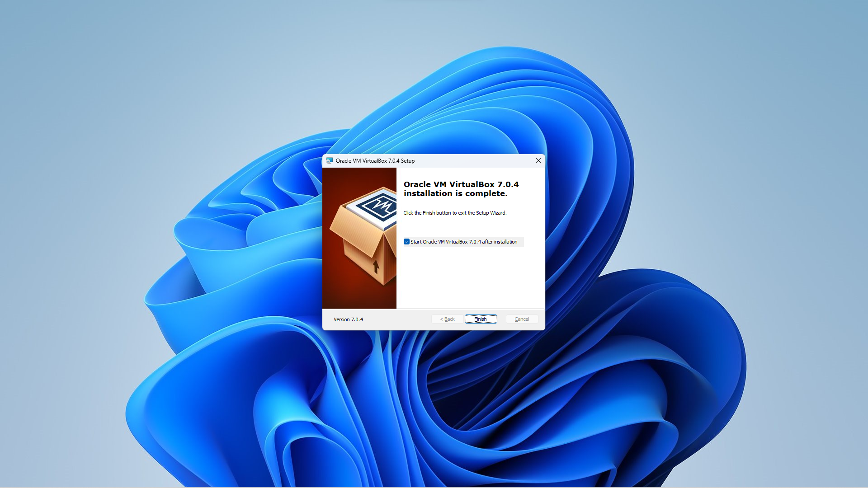Click the 'Oracle VM VirtualBox 7.0.4 Setup' title text

pyautogui.click(x=375, y=161)
